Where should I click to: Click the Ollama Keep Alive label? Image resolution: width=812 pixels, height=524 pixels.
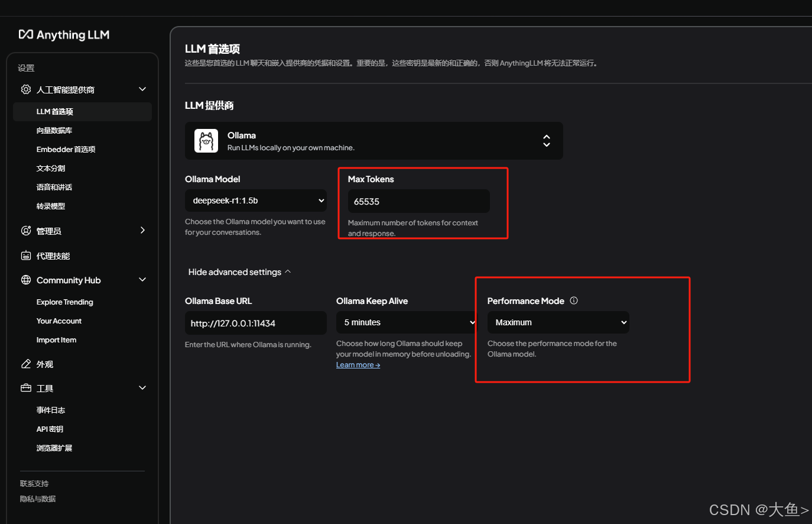(372, 301)
